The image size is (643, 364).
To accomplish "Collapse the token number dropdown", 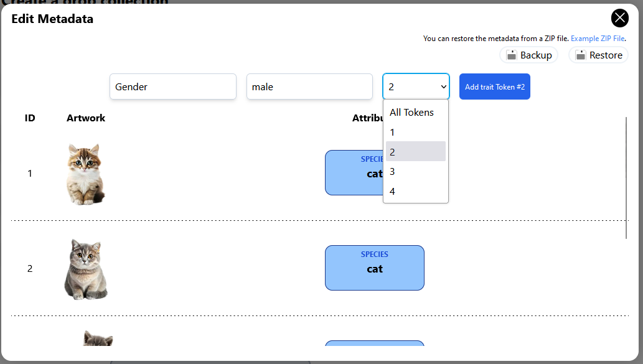I will coord(416,87).
